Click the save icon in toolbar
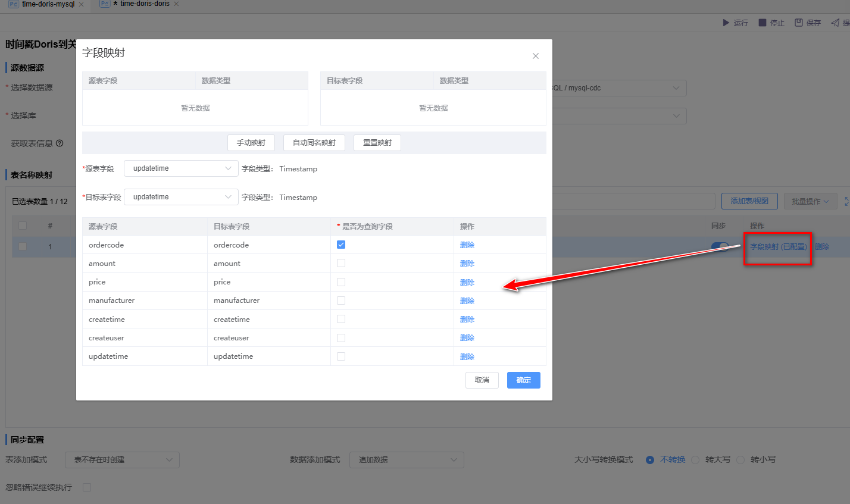This screenshot has height=504, width=850. 799,23
